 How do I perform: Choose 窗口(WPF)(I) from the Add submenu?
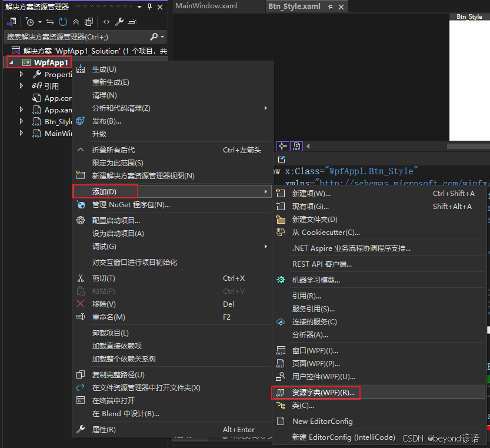tap(379, 351)
